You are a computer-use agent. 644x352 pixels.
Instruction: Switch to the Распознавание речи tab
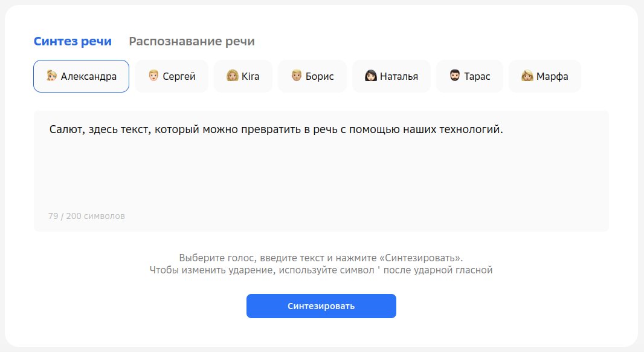(x=192, y=41)
